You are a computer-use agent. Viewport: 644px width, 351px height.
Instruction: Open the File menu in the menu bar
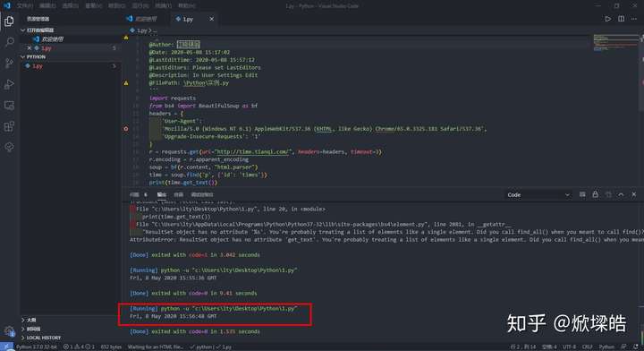25,5
